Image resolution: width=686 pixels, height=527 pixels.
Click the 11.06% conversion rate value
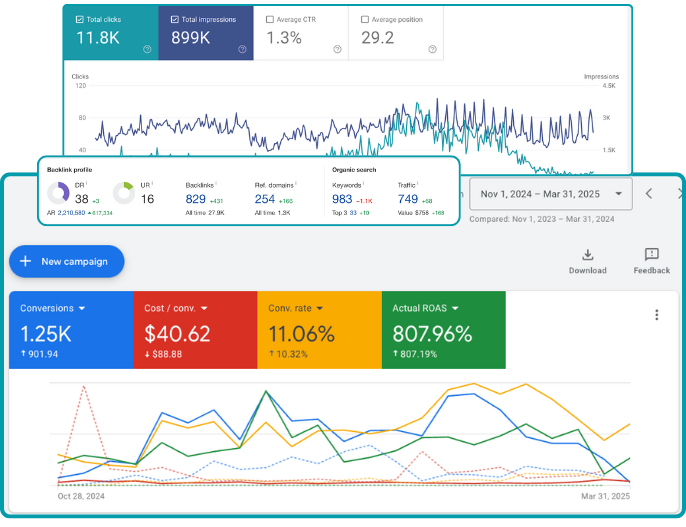(301, 334)
